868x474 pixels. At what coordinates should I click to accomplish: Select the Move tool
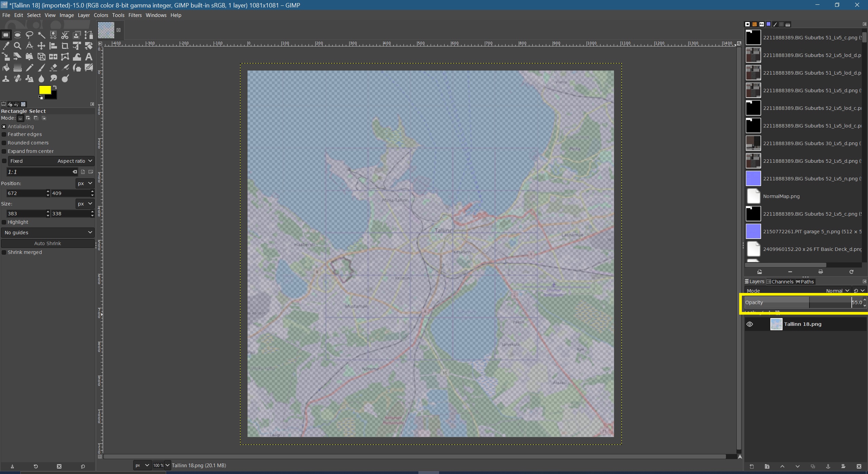pos(41,46)
